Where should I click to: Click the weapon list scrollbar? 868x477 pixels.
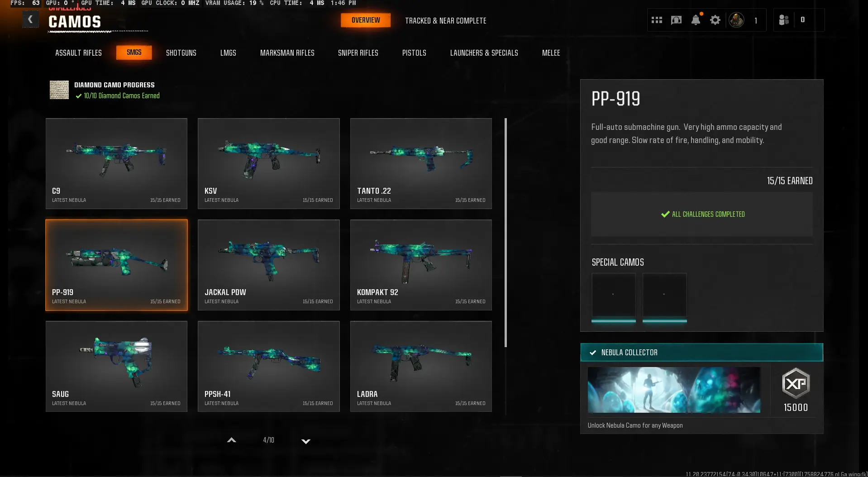click(506, 233)
